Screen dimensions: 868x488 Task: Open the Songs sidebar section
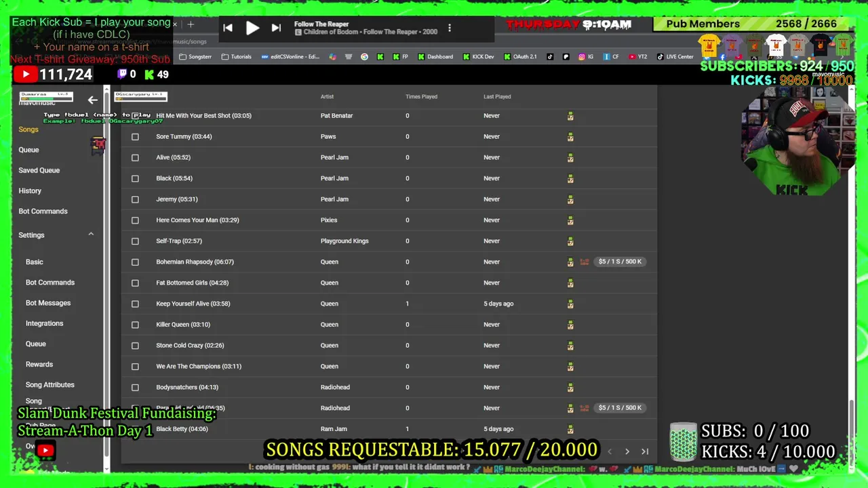[28, 129]
